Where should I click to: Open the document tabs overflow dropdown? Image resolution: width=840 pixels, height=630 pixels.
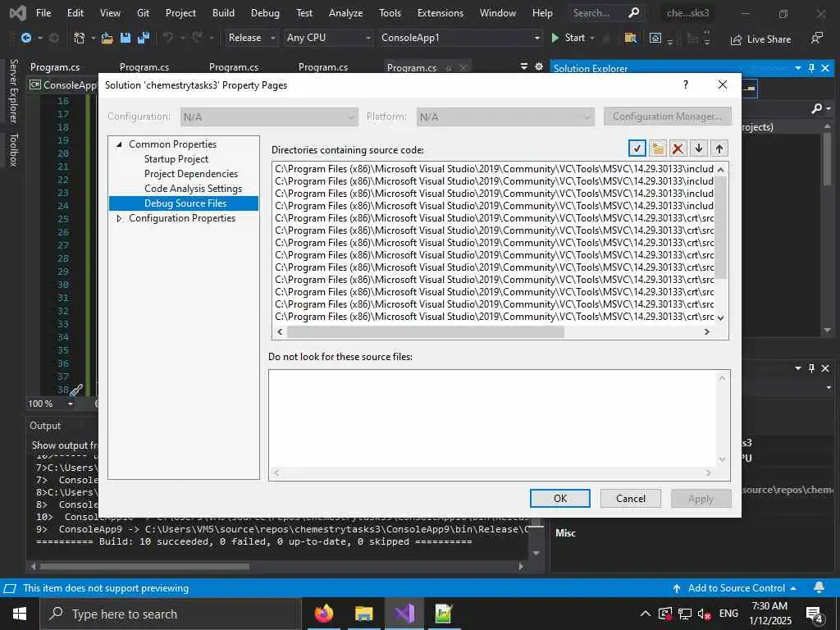point(523,67)
